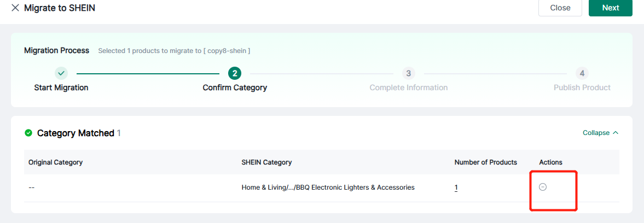
Task: Select the Confirm Category step label
Action: [235, 87]
